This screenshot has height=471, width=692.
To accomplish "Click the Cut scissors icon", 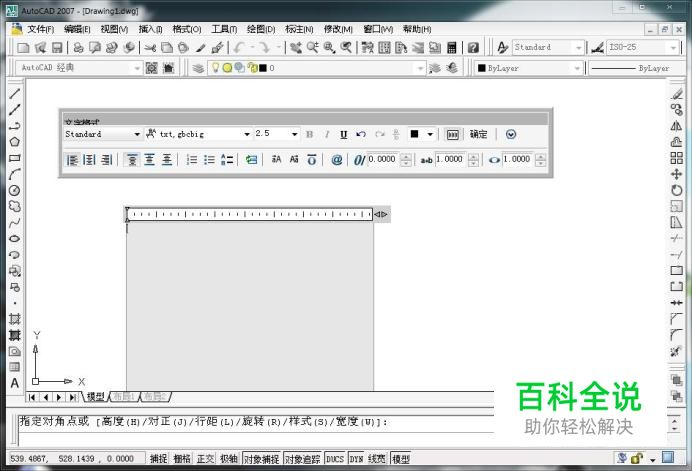I will (x=150, y=47).
